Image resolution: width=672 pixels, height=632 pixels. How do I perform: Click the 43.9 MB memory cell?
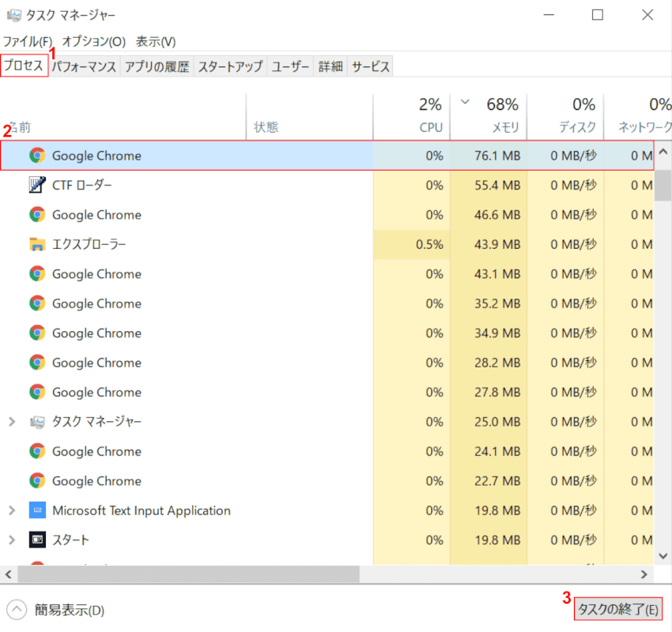pyautogui.click(x=489, y=244)
